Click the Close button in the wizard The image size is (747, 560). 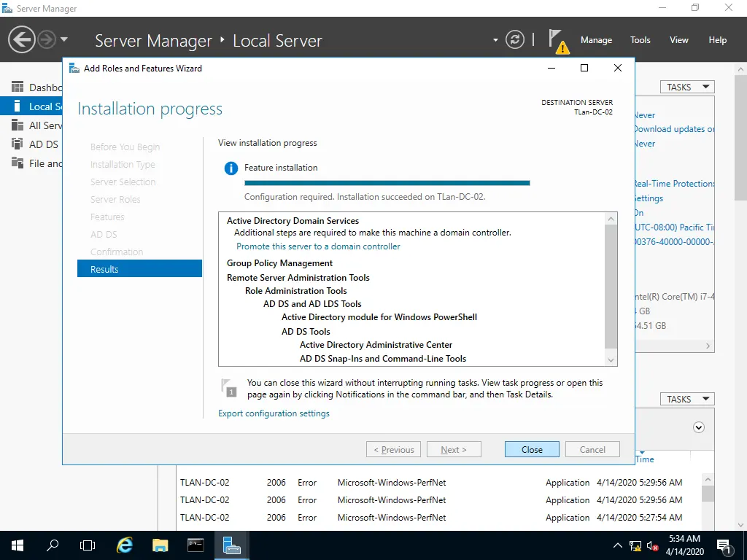tap(532, 449)
